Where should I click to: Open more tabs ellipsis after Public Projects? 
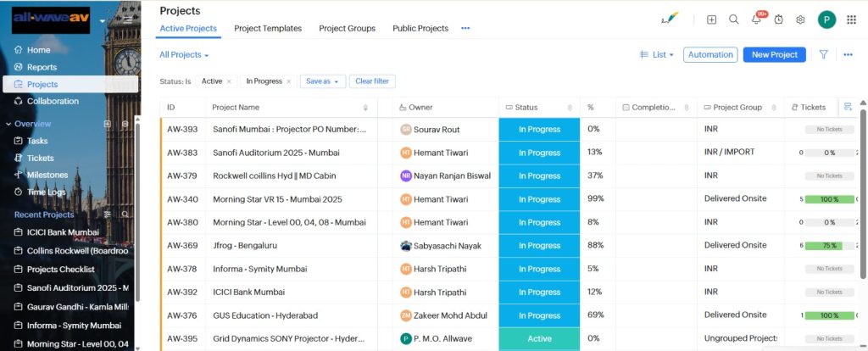[x=465, y=28]
